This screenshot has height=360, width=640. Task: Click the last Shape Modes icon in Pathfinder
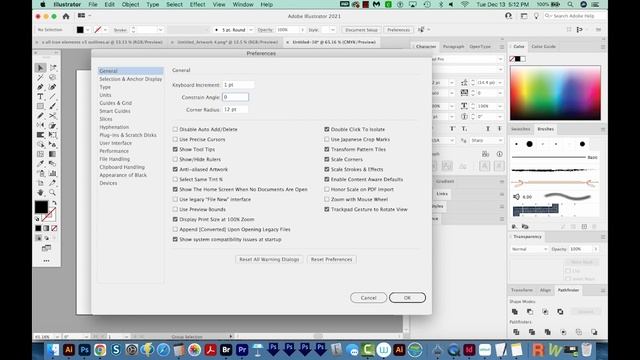[560, 312]
